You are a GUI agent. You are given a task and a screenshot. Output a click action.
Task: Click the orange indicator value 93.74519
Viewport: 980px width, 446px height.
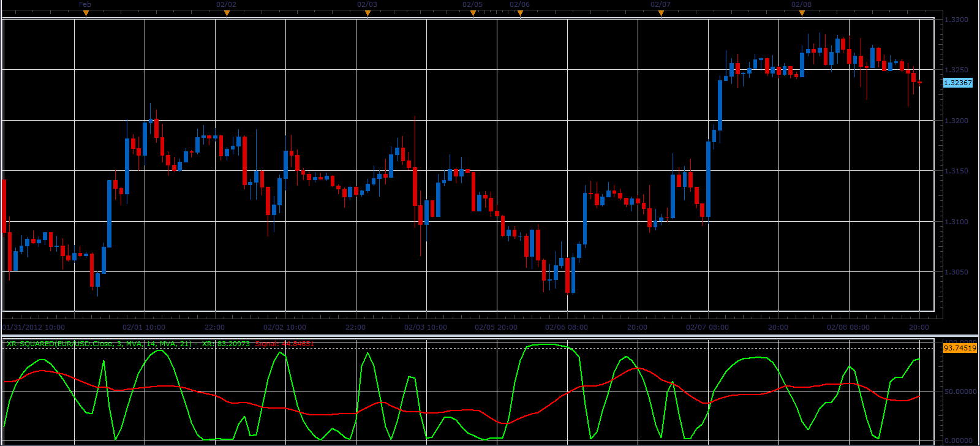960,348
